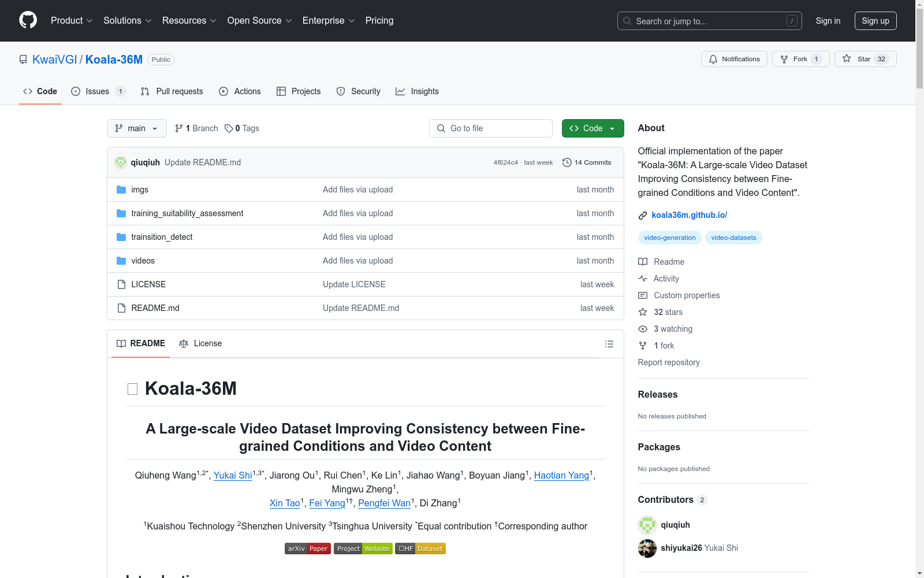This screenshot has width=924, height=578.
Task: Switch to the Pull requests tab
Action: point(172,91)
